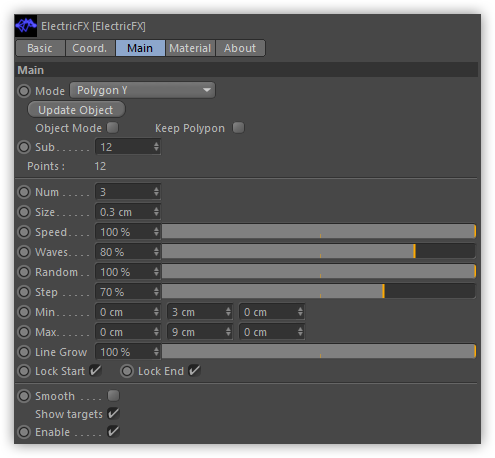The image size is (495, 458).
Task: Click the keyframe circle next to Size
Action: coord(24,212)
